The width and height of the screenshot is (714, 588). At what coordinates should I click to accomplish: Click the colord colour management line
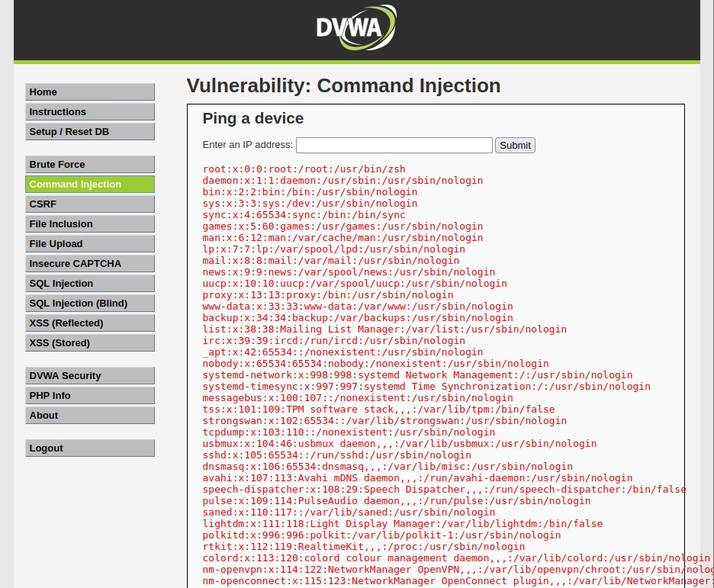pyautogui.click(x=456, y=558)
